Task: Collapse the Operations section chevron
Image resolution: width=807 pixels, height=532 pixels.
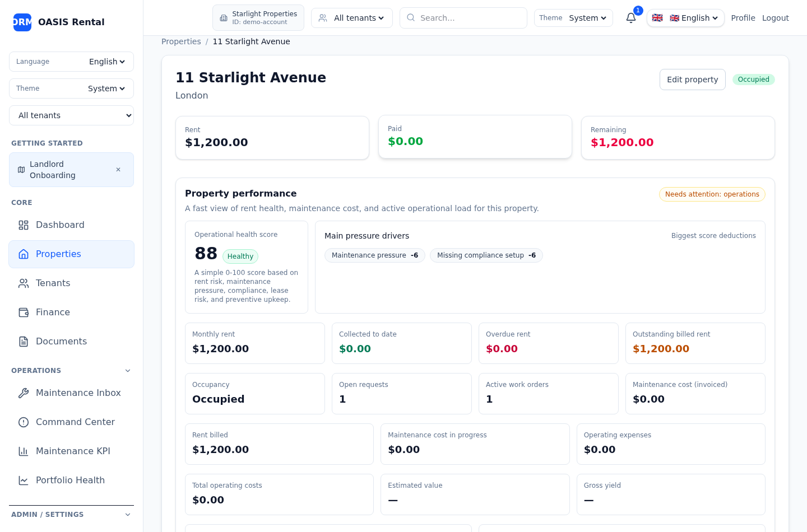Action: [x=128, y=371]
